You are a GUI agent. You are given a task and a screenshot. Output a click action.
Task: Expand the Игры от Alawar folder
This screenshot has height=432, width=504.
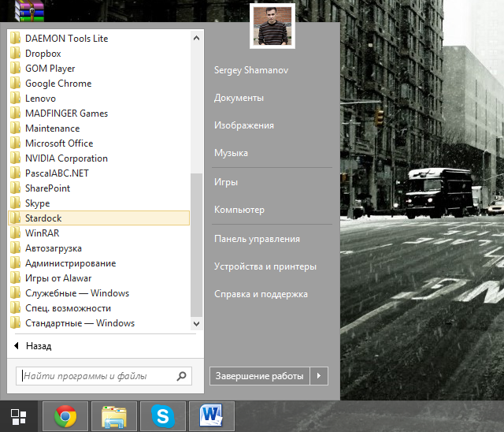coord(98,278)
